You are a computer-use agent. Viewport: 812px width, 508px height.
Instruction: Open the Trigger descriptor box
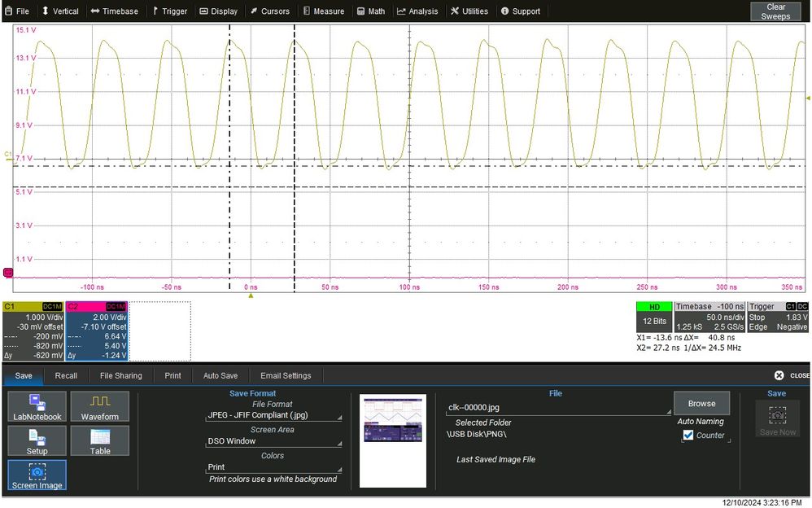[778, 317]
